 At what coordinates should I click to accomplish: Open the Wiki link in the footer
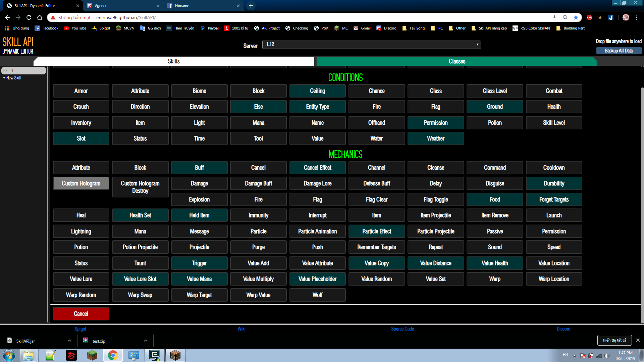241,329
